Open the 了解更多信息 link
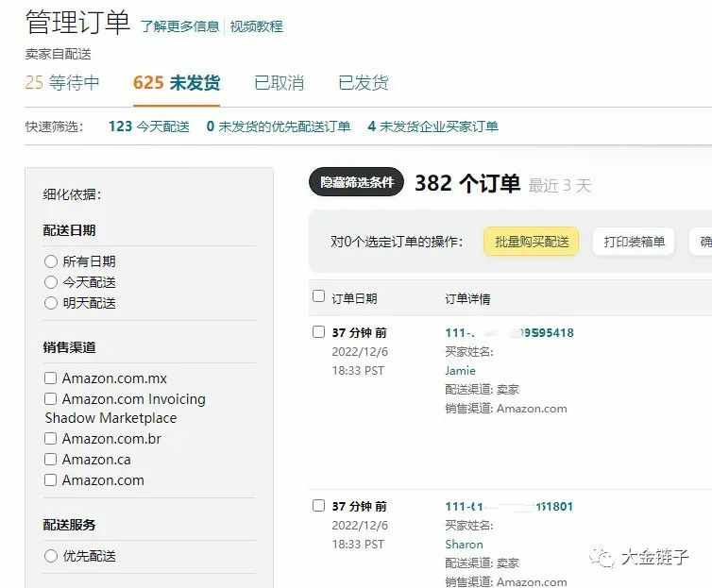Screen dimensions: 712x588 coord(179,26)
